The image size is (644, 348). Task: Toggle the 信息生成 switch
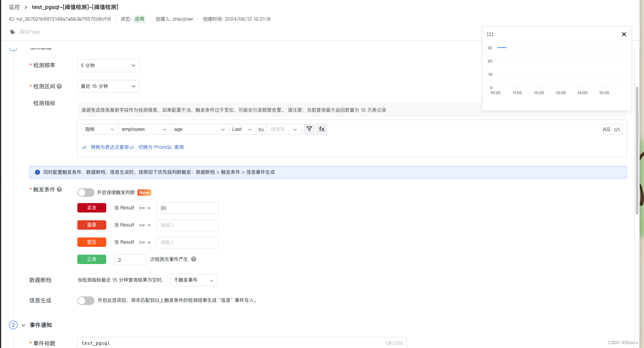[x=86, y=300]
